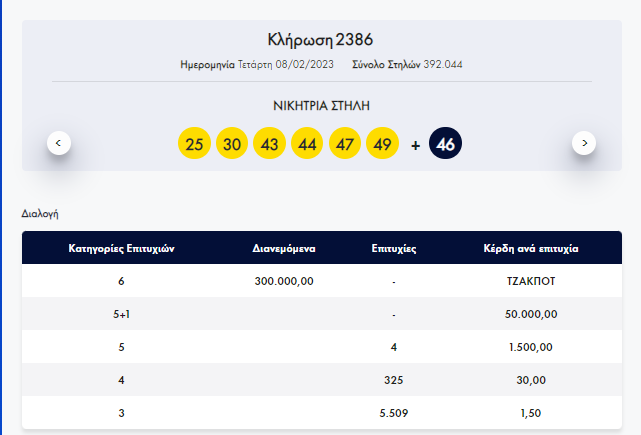
Task: Click the Κέρδη ανά επιτυχία column header
Action: pyautogui.click(x=531, y=248)
